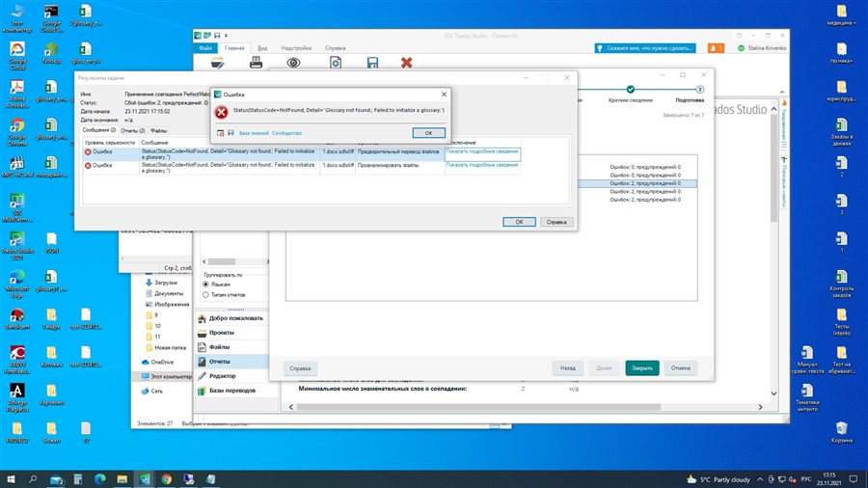The height and width of the screenshot is (488, 868).
Task: Click Справка button in the wizard footer
Action: click(x=300, y=368)
